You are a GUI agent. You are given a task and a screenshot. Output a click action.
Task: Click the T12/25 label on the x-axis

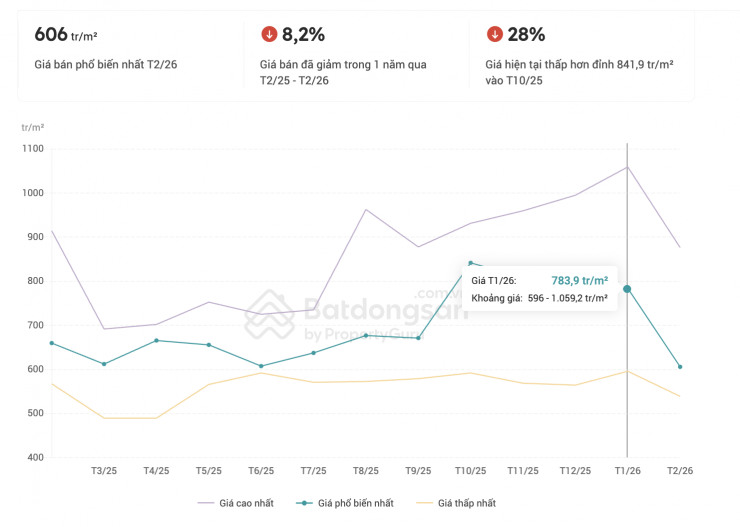575,470
